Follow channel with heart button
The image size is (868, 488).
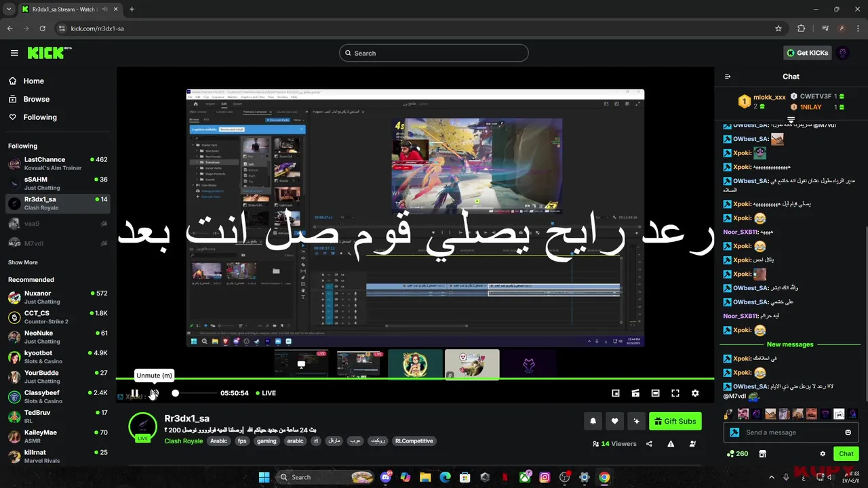pyautogui.click(x=614, y=421)
